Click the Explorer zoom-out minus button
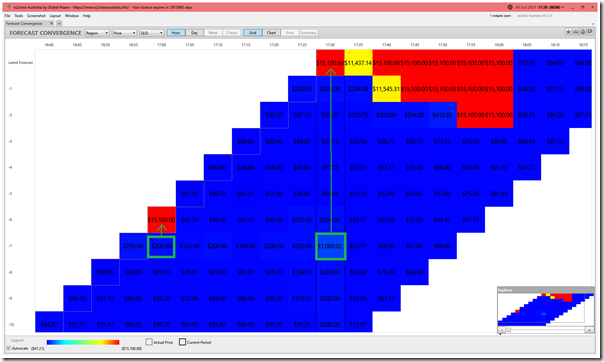Viewport: 604px width, 362px height. pos(501,330)
